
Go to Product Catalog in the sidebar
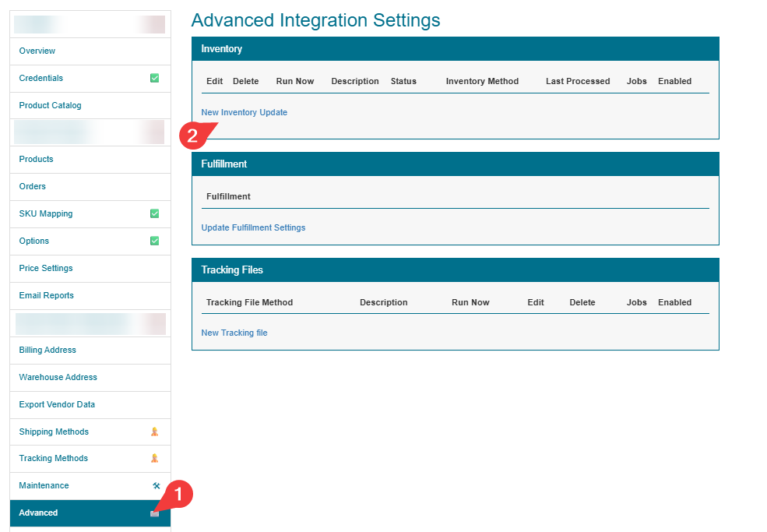point(50,105)
